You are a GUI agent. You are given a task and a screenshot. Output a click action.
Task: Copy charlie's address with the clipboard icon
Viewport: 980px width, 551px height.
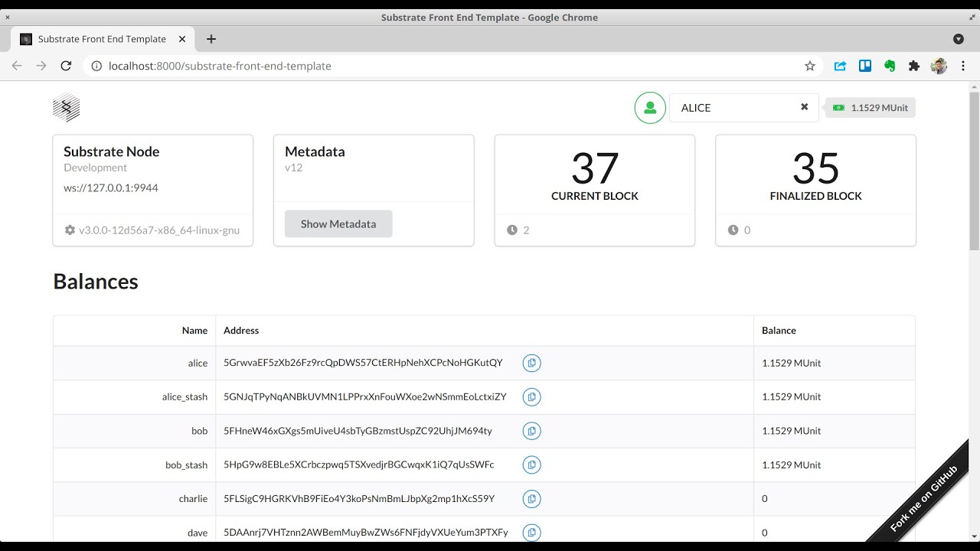tap(532, 498)
